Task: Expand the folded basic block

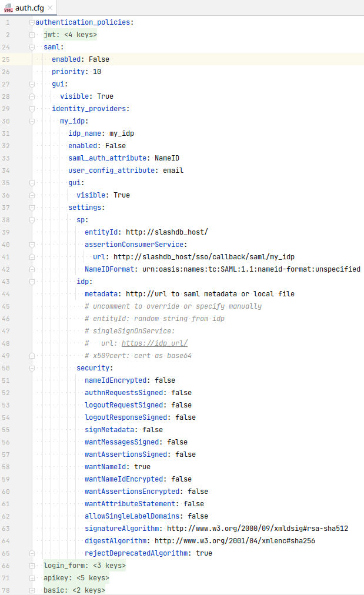Action: (x=32, y=590)
